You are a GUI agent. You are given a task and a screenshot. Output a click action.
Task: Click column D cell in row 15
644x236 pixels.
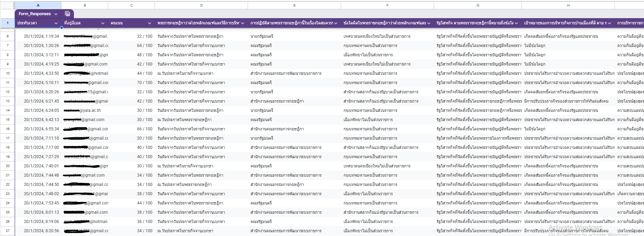(x=201, y=119)
